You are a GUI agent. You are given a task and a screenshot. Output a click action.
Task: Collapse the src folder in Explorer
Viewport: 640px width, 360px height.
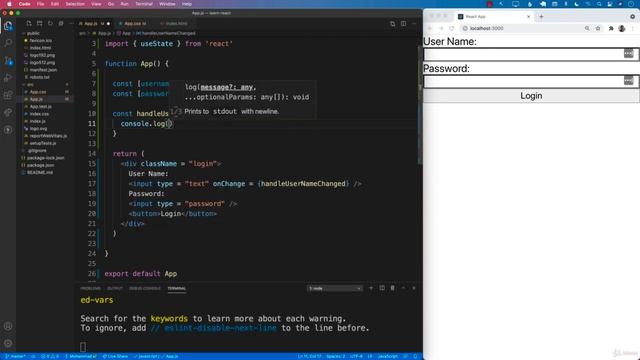[31, 84]
